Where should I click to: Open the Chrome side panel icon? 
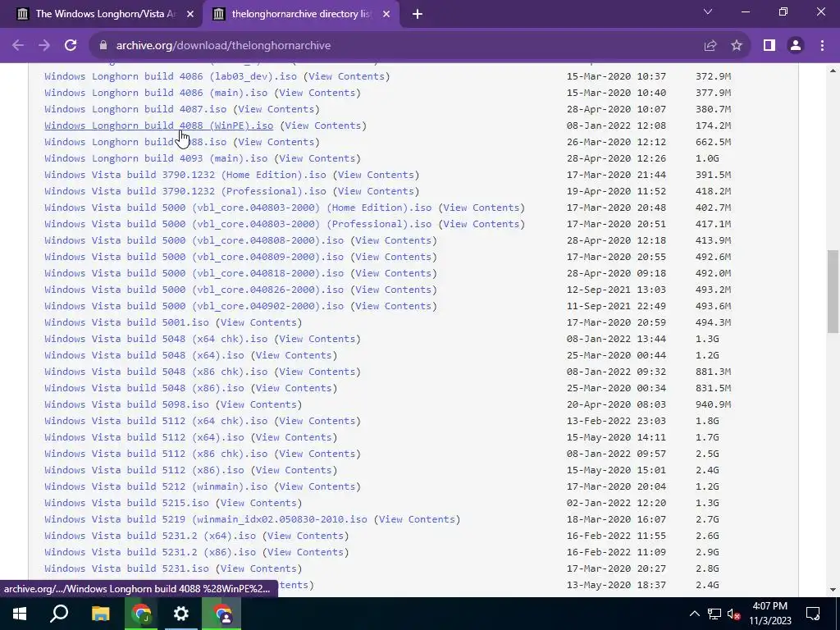click(769, 46)
